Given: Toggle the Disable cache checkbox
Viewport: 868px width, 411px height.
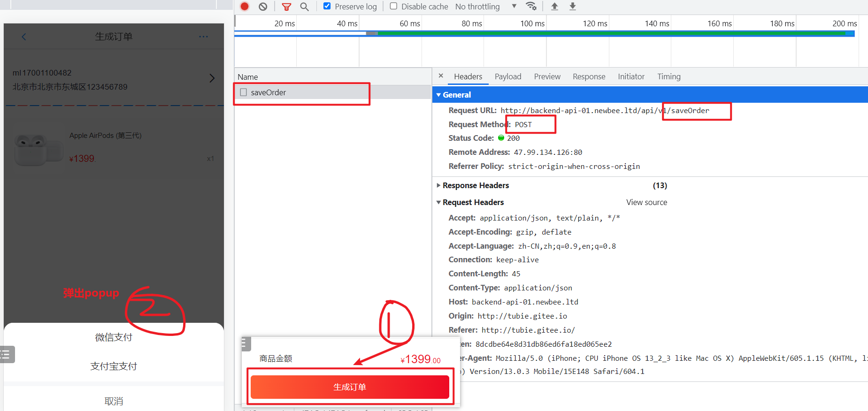Looking at the screenshot, I should [x=393, y=6].
